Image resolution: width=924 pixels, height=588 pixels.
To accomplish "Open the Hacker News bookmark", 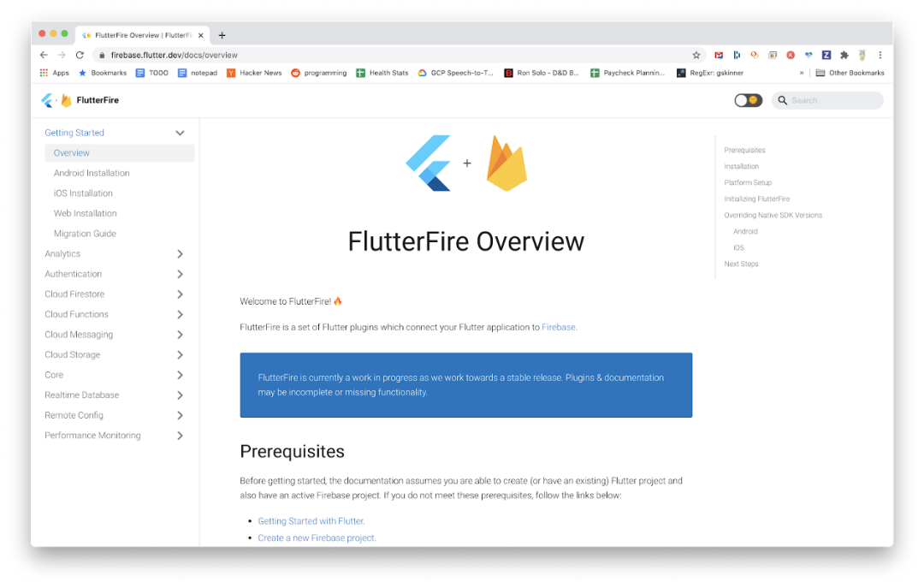I will (x=254, y=73).
